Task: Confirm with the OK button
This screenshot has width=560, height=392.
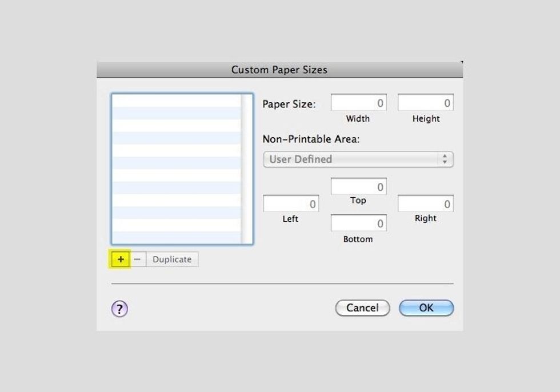Action: 426,308
